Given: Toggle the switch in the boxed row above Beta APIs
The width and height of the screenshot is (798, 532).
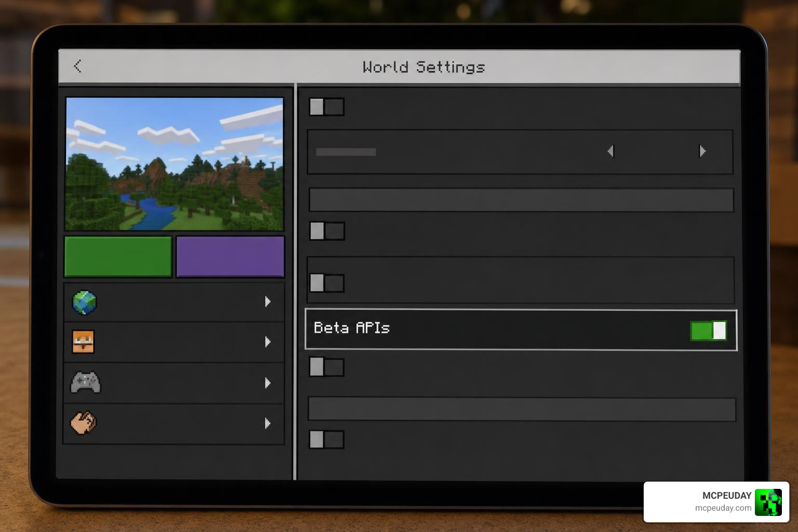Looking at the screenshot, I should (327, 283).
